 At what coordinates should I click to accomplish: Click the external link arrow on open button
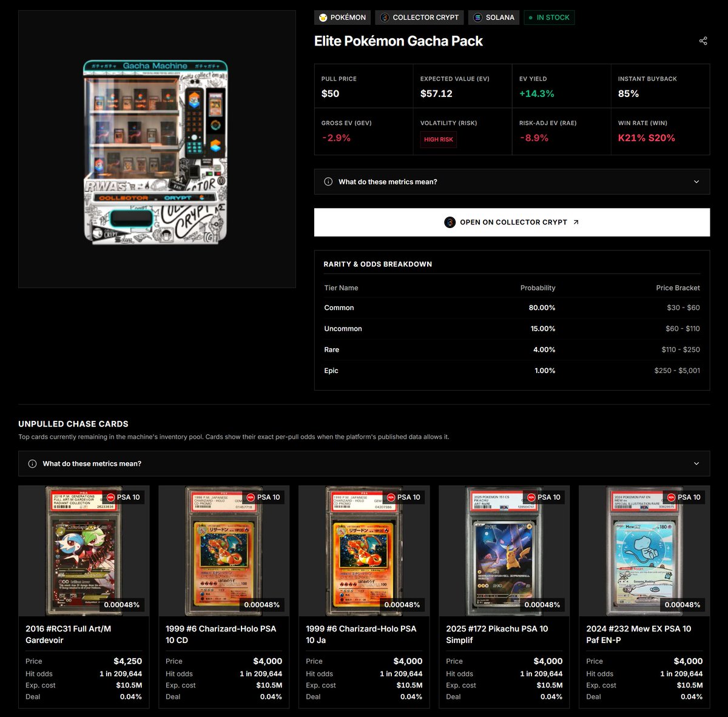[x=576, y=222]
